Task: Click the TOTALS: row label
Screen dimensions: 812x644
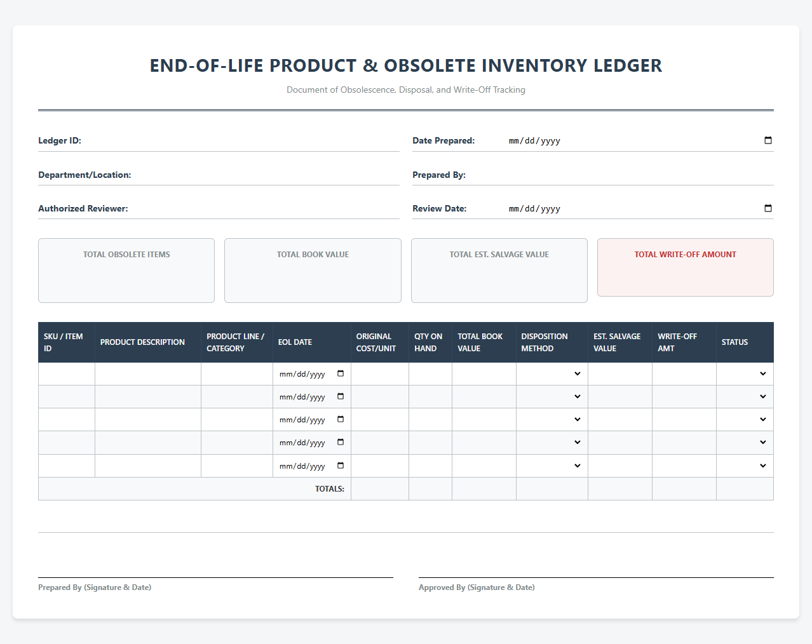Action: (330, 489)
